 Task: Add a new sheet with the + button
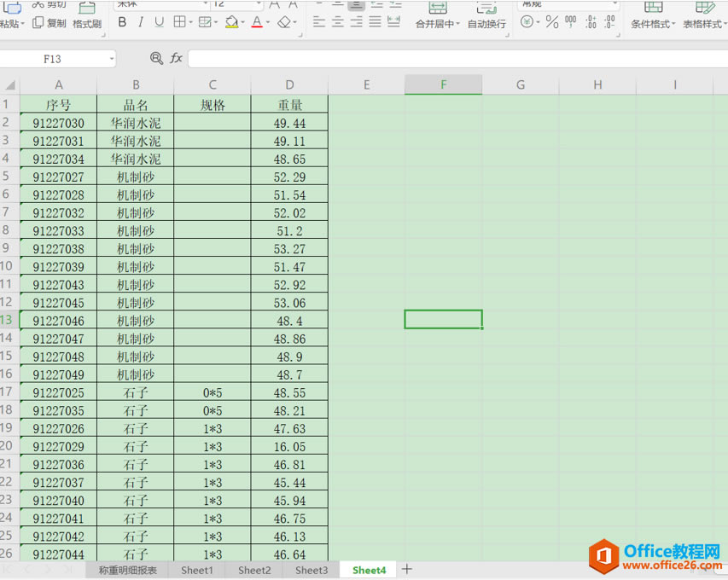407,569
